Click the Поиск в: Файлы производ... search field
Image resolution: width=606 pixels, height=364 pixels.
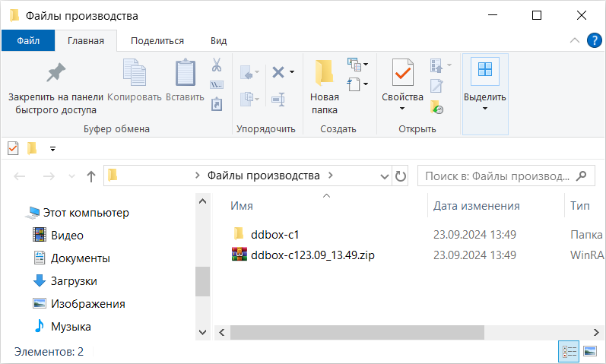click(x=506, y=176)
